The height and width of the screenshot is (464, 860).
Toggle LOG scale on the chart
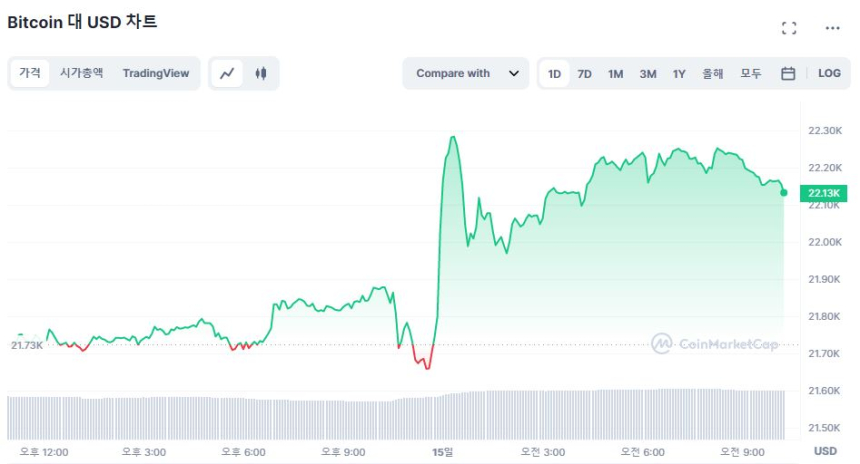[829, 73]
